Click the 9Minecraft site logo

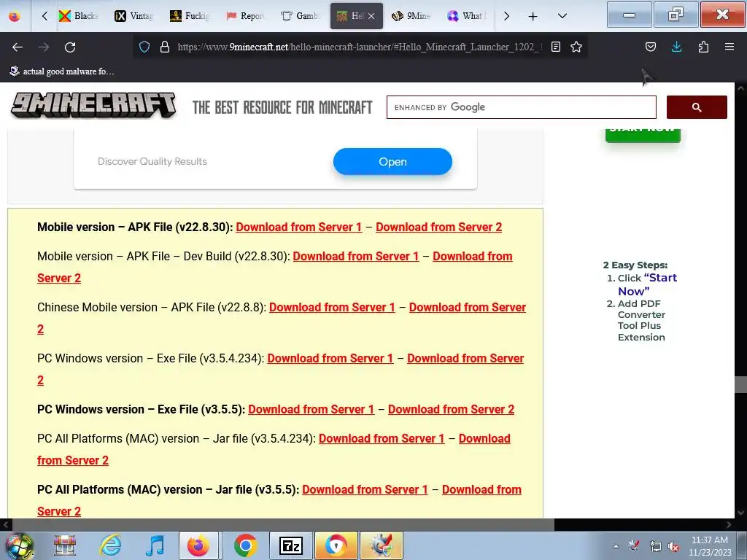(93, 105)
